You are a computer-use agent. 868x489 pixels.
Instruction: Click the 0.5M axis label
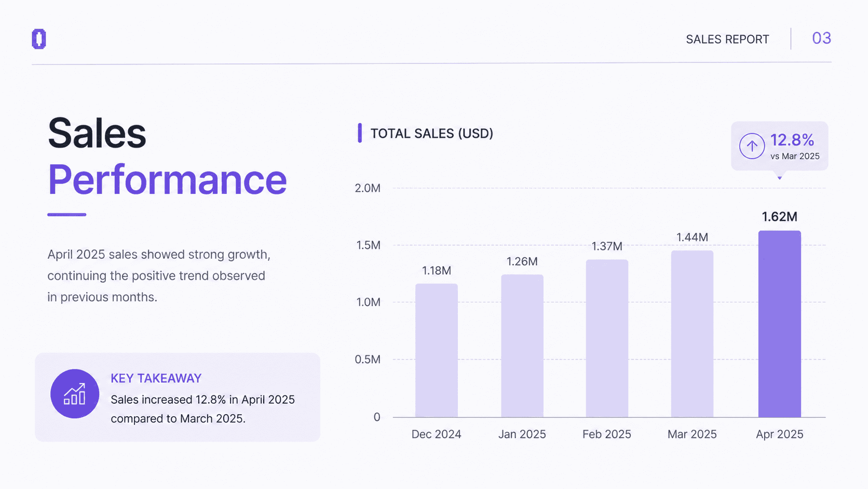[368, 360]
